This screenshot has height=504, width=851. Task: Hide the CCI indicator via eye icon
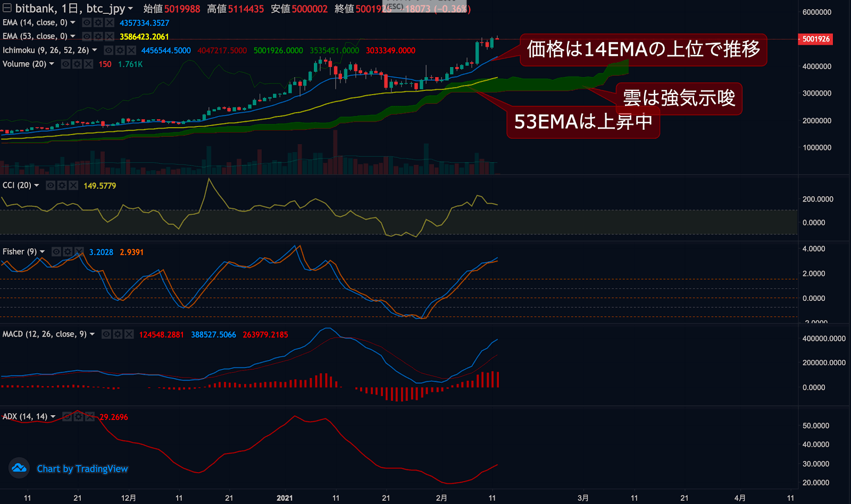pyautogui.click(x=51, y=186)
